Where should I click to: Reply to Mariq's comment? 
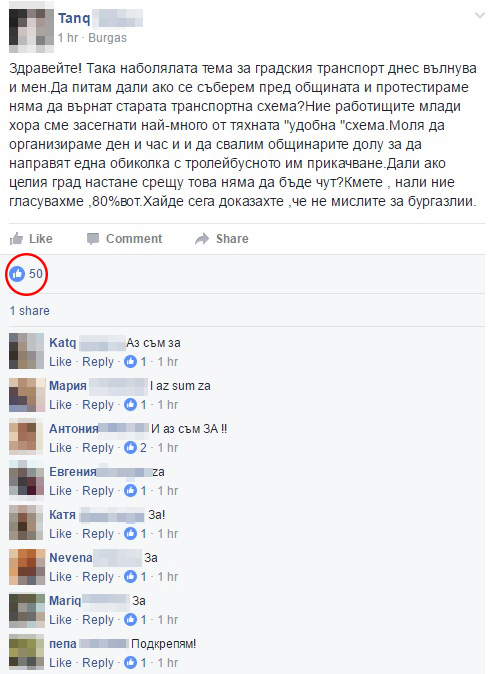tap(98, 620)
